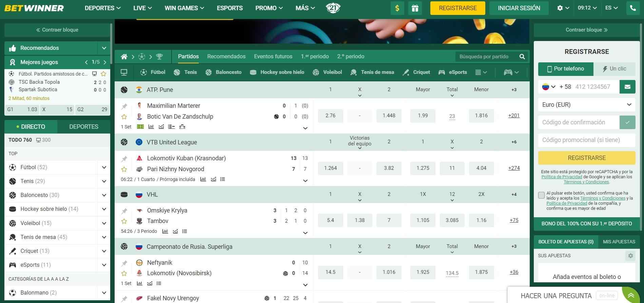The height and width of the screenshot is (303, 644).
Task: Pin the Neftyanik match
Action: (x=124, y=263)
